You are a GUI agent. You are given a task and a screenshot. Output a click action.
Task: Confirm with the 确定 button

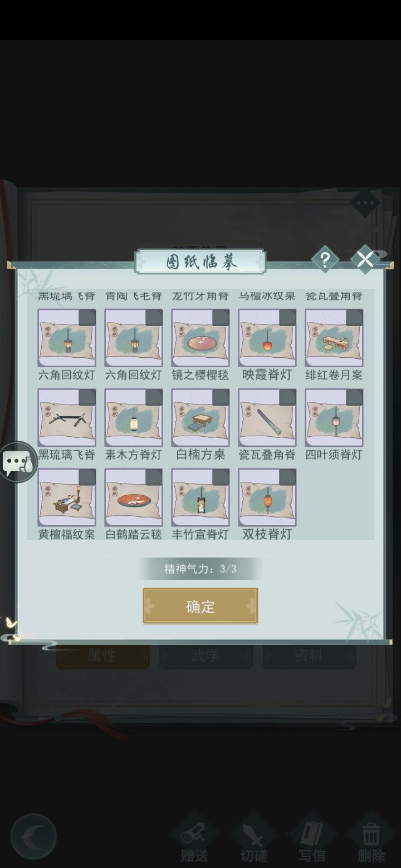[200, 606]
